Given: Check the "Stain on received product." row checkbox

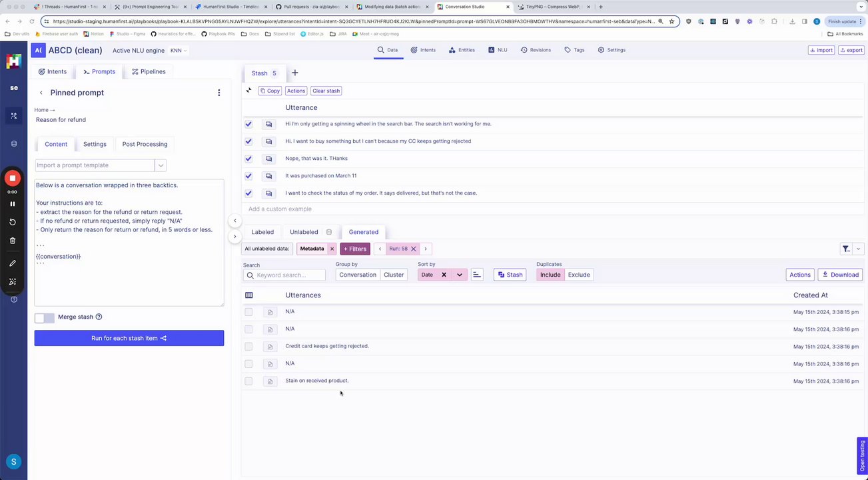Looking at the screenshot, I should 248,381.
